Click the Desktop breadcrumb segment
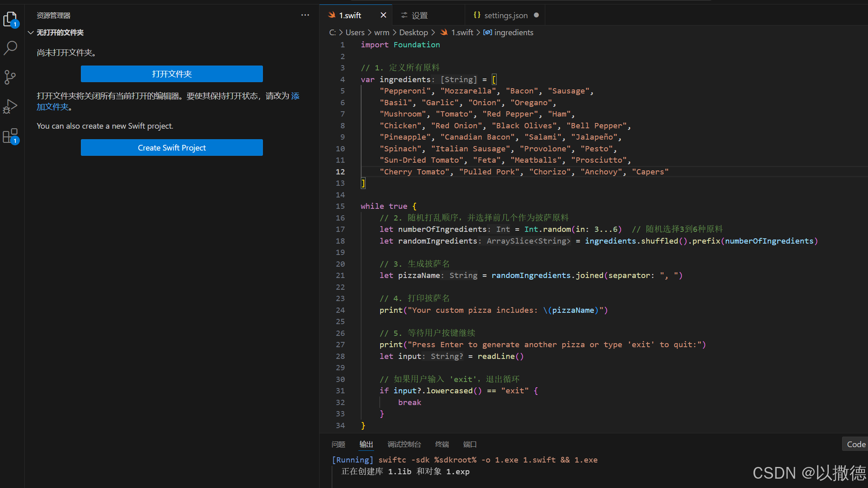Viewport: 868px width, 488px height. (x=413, y=32)
